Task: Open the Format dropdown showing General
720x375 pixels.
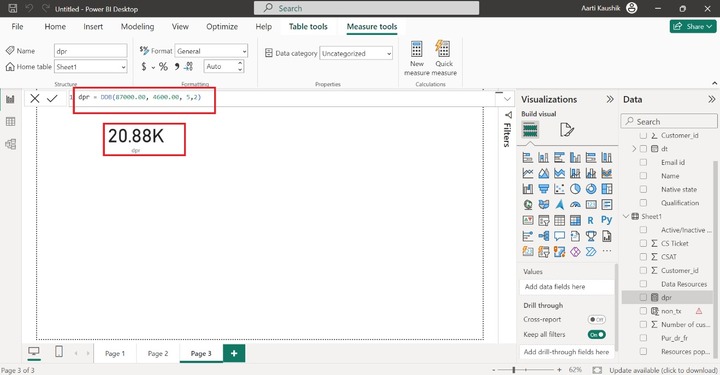Action: point(211,51)
